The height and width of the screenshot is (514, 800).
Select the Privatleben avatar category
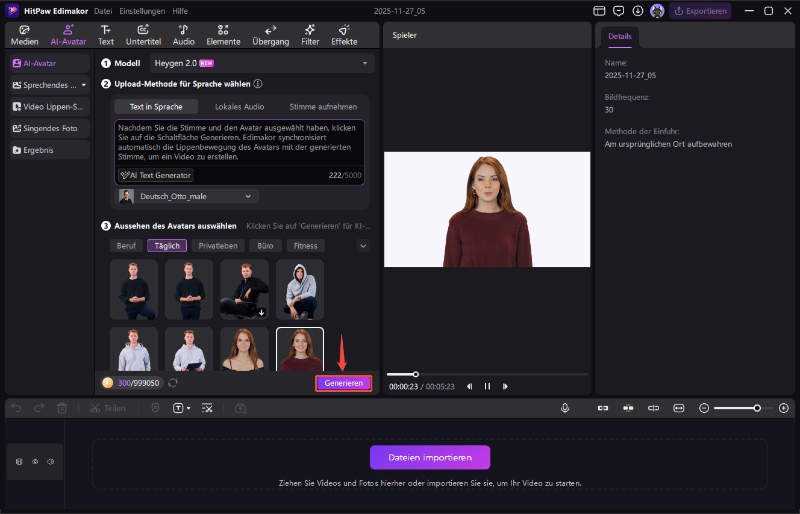[218, 246]
